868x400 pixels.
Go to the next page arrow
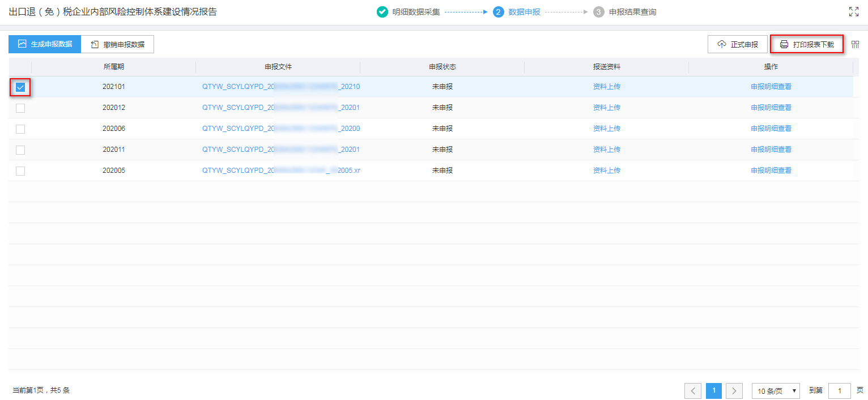click(x=734, y=391)
